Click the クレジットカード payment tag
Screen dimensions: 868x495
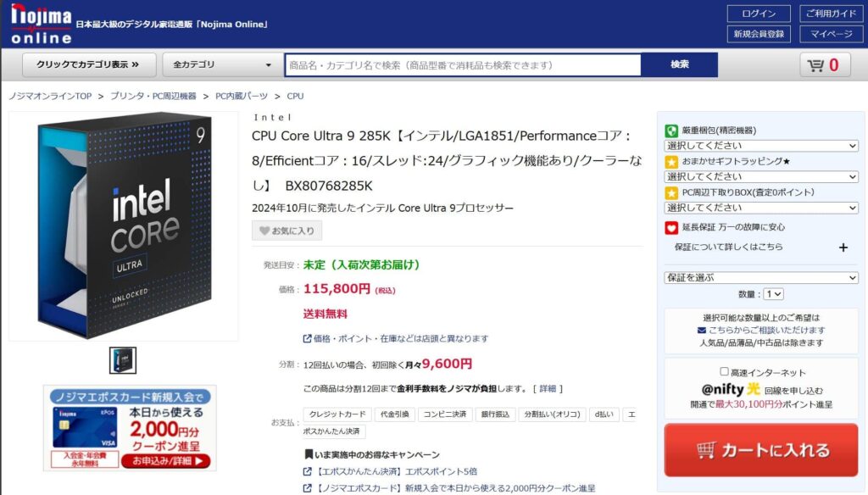[x=337, y=414]
